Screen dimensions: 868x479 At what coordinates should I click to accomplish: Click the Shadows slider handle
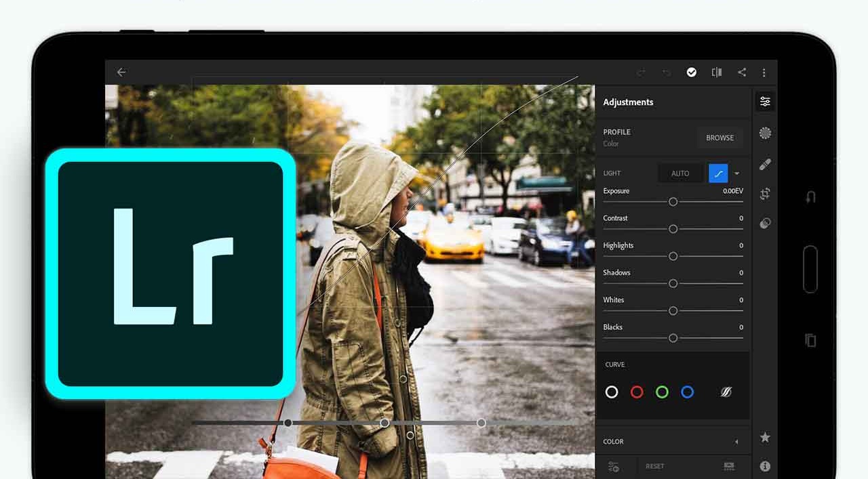click(x=673, y=283)
